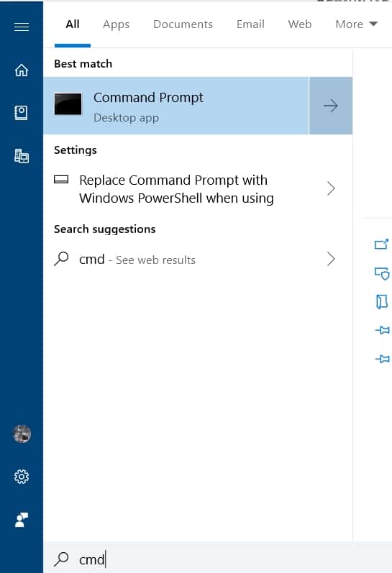Image resolution: width=392 pixels, height=573 pixels.
Task: Click the upper pin icon
Action: [382, 330]
